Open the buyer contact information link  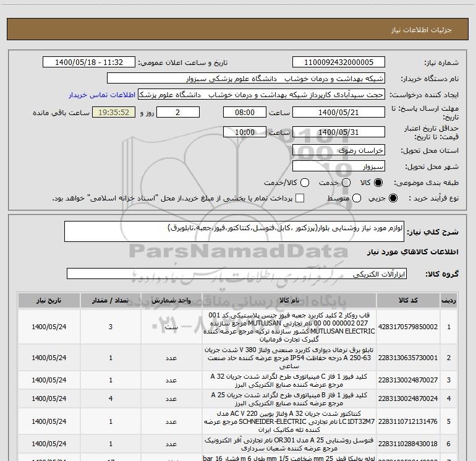click(102, 95)
